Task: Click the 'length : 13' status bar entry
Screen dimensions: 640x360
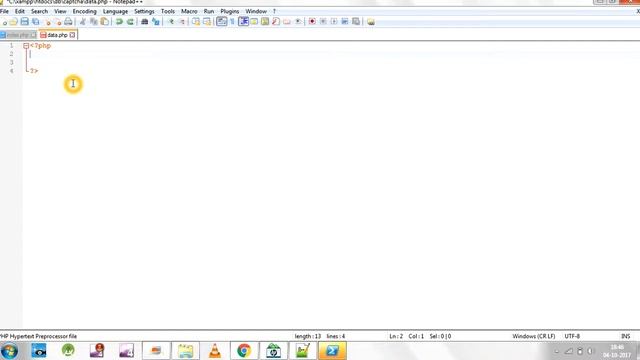Action: (308, 336)
